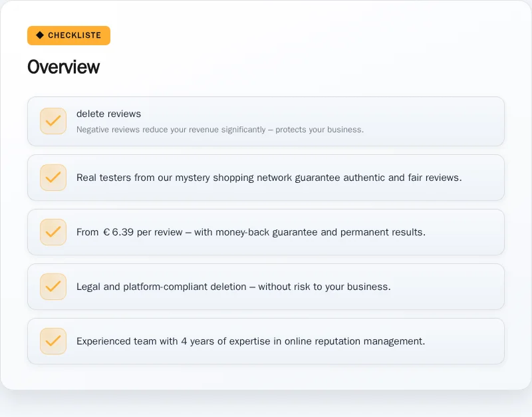This screenshot has width=532, height=417.
Task: Click the Experienced team with 4 years text
Action: pos(251,341)
